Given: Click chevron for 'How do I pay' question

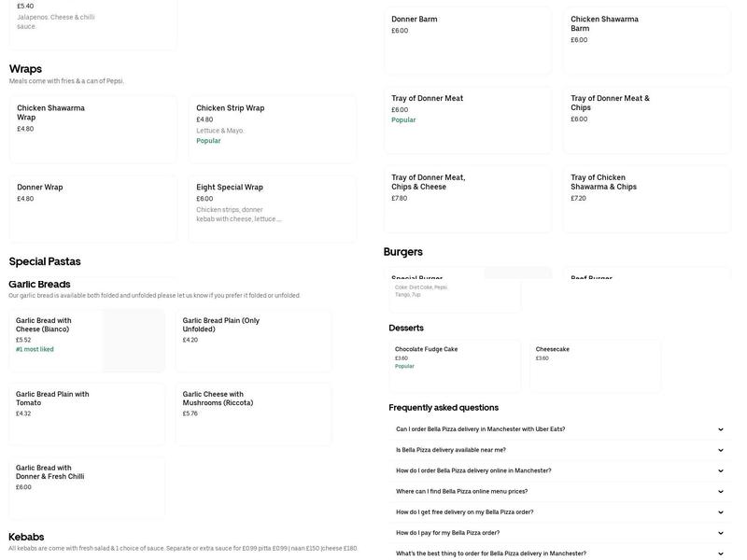Looking at the screenshot, I should pyautogui.click(x=720, y=533).
